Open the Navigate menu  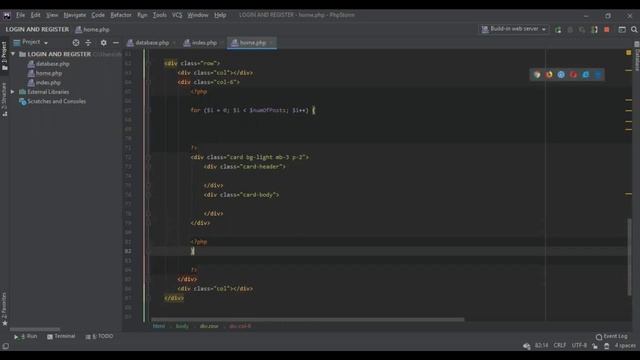point(75,15)
